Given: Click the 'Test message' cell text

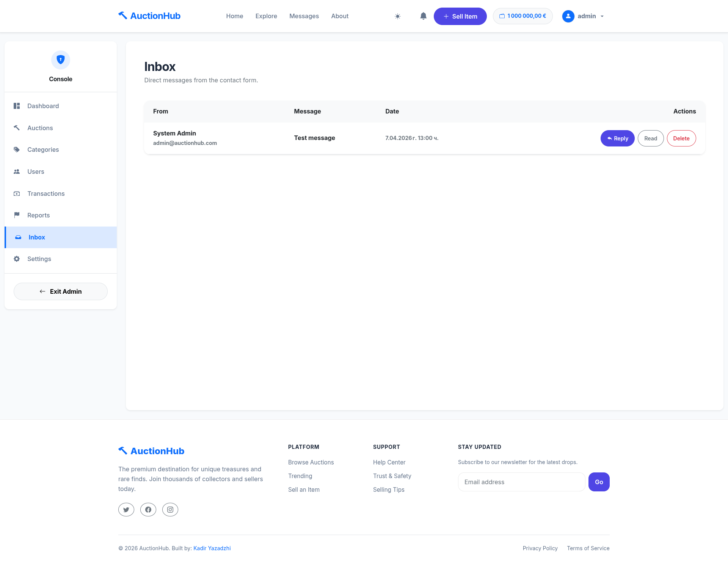Looking at the screenshot, I should [x=315, y=138].
